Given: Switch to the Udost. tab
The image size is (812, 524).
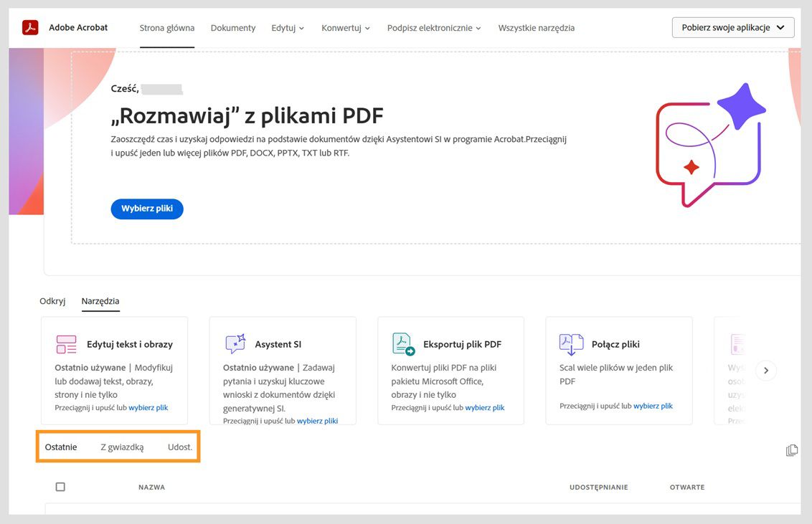Looking at the screenshot, I should (x=180, y=447).
